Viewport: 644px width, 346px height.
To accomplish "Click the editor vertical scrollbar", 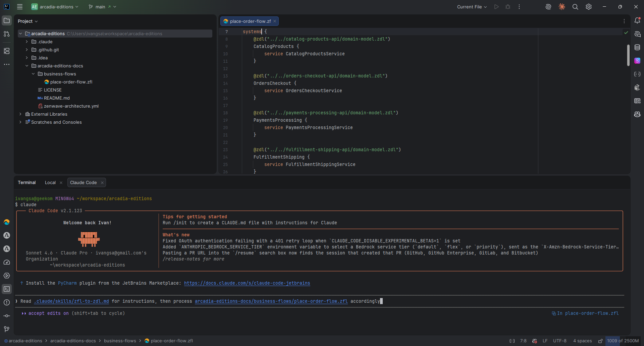I will 628,55.
